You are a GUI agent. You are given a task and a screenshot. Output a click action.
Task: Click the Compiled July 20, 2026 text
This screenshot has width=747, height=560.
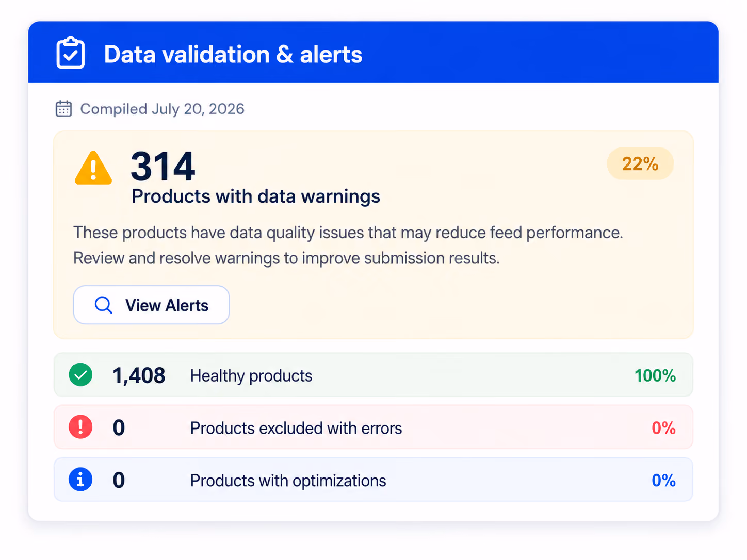(x=162, y=109)
